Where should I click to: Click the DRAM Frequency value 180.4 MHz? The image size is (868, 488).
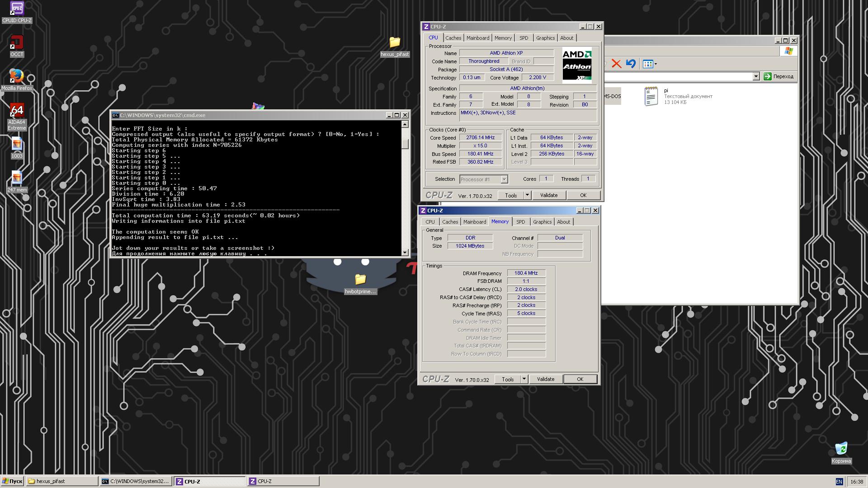click(x=526, y=273)
